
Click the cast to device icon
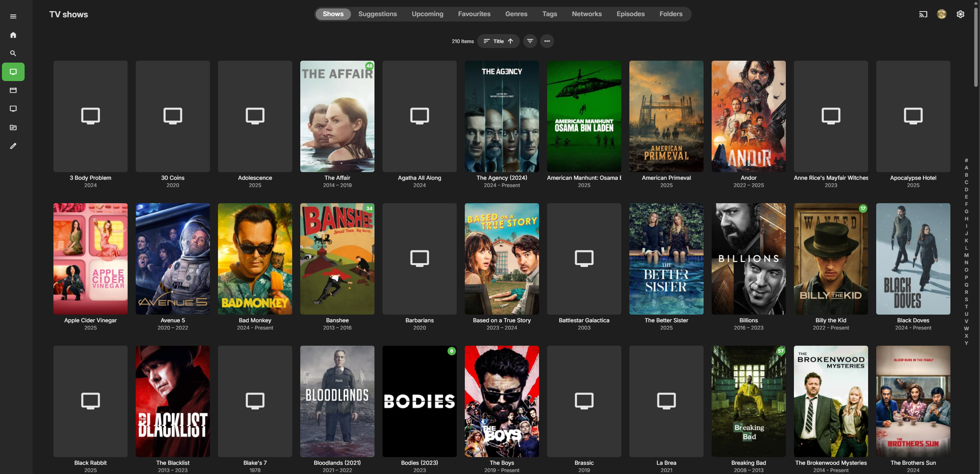(923, 14)
